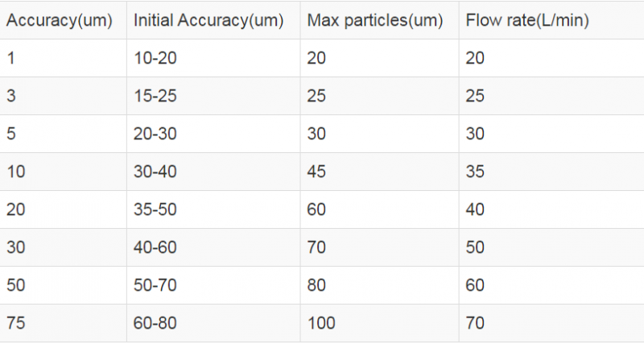The width and height of the screenshot is (644, 344).
Task: Click the 35 flow rate cell
Action: tap(475, 172)
